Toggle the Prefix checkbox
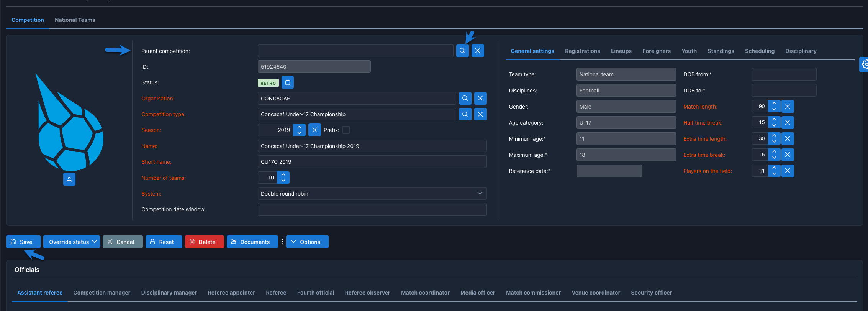This screenshot has height=311, width=868. tap(346, 130)
